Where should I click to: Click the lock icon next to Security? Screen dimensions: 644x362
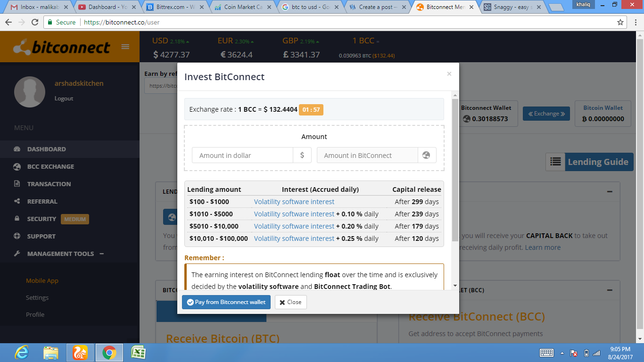[17, 219]
